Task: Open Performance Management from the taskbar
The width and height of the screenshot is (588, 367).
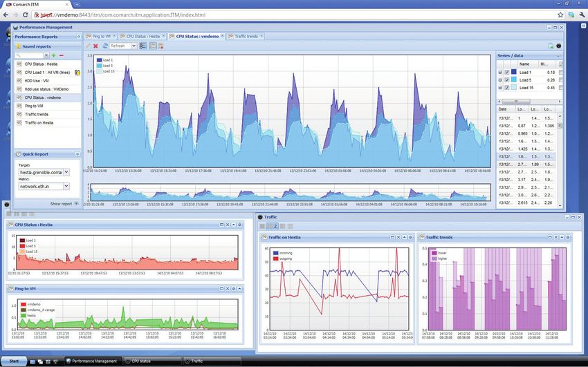Action: coord(93,361)
